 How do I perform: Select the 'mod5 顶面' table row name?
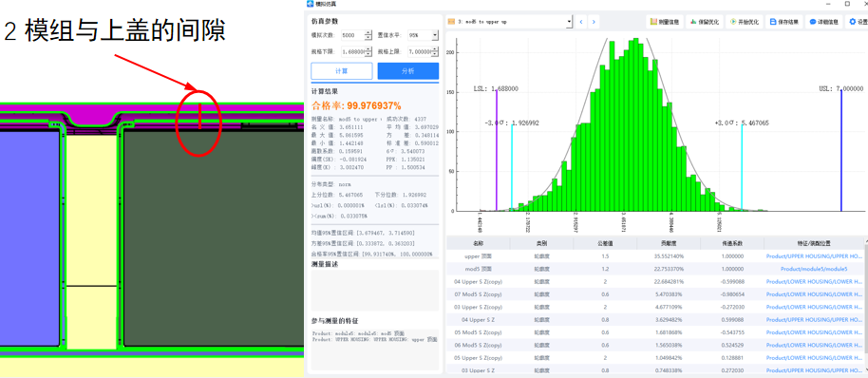(x=479, y=269)
